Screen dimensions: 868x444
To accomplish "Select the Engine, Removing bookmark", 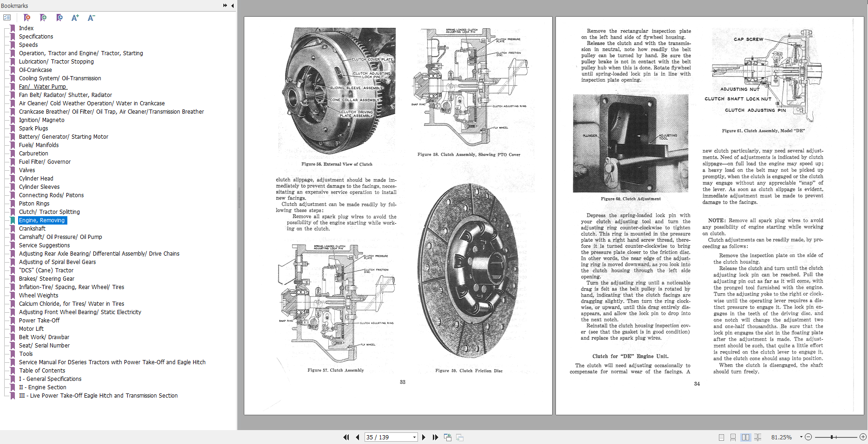I will (x=42, y=220).
